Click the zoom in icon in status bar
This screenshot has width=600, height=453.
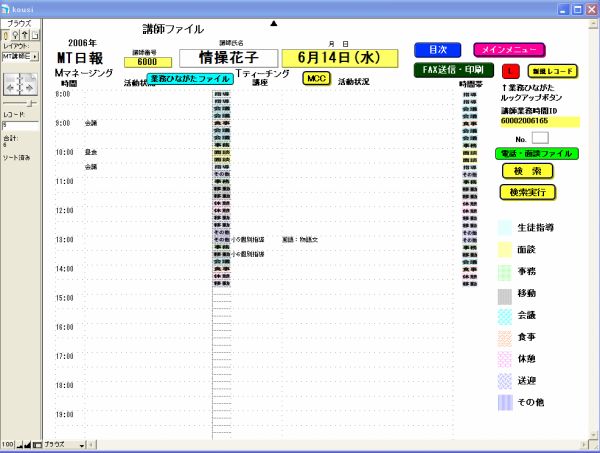(29, 443)
